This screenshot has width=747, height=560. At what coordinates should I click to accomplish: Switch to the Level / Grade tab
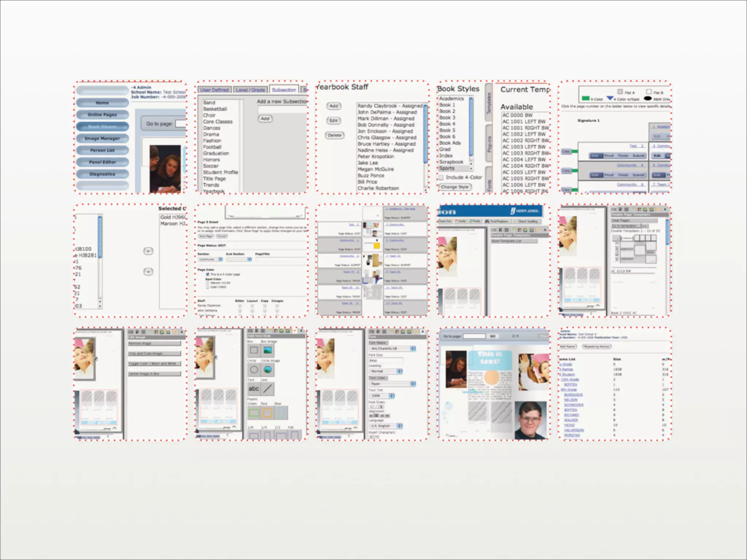250,90
